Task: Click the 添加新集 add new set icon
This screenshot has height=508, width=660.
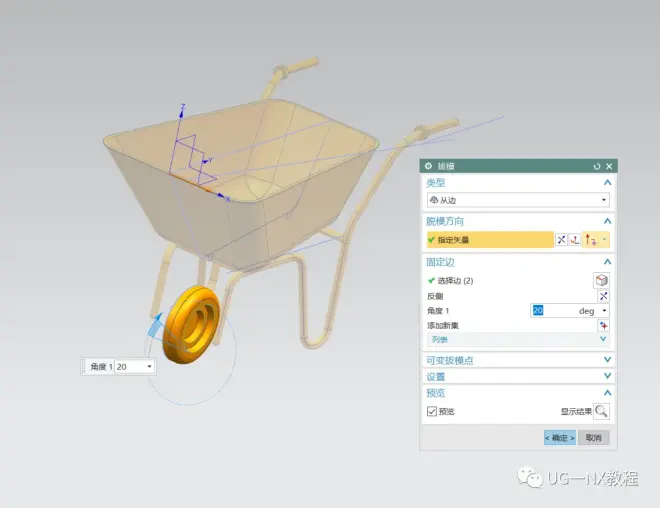Action: pyautogui.click(x=603, y=325)
